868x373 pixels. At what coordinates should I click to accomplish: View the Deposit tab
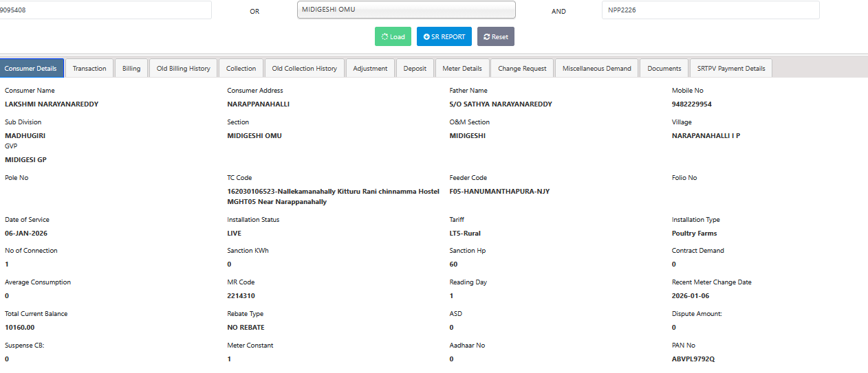click(415, 68)
